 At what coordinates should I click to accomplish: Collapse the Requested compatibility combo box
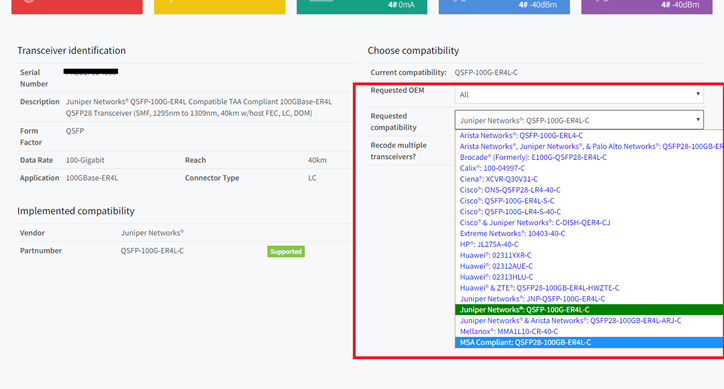(579, 120)
